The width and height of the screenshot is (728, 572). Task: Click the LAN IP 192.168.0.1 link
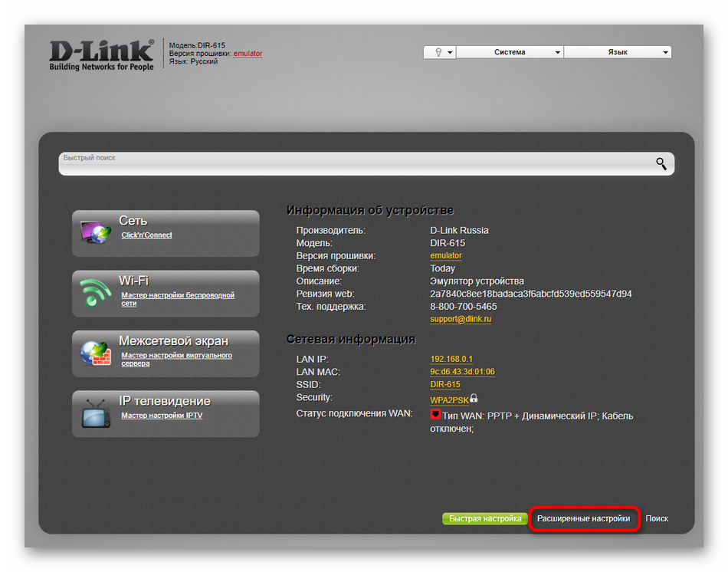(451, 359)
